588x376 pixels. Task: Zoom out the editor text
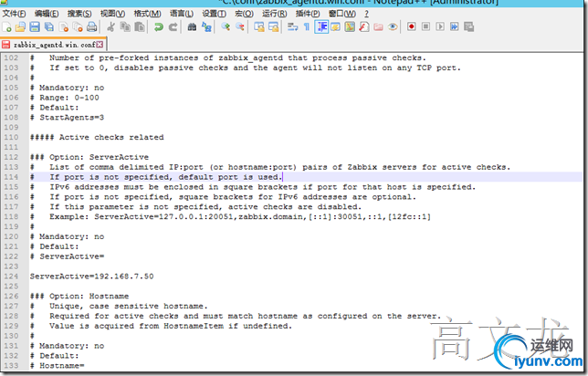coord(239,27)
